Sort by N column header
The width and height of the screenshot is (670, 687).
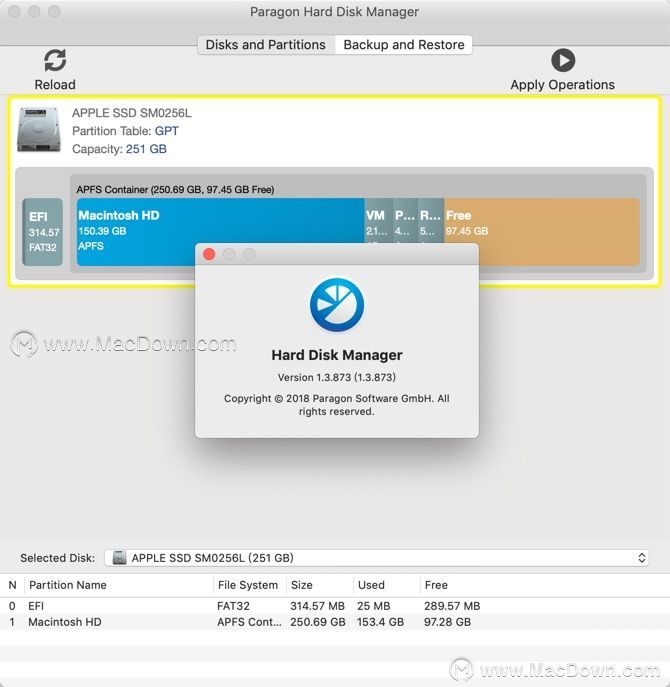(12, 585)
